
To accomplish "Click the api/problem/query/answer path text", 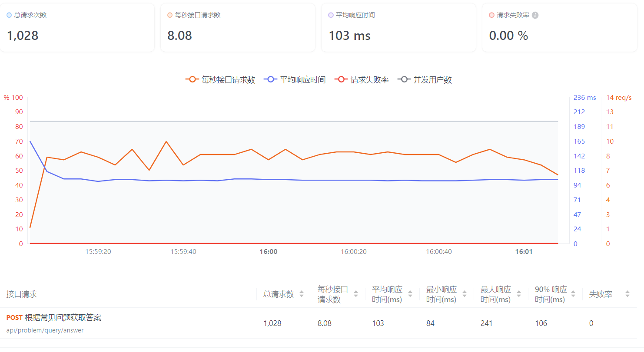I will pyautogui.click(x=45, y=330).
